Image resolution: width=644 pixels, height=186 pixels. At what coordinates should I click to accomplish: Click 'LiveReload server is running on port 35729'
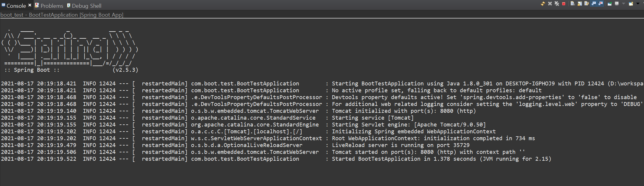pyautogui.click(x=401, y=145)
